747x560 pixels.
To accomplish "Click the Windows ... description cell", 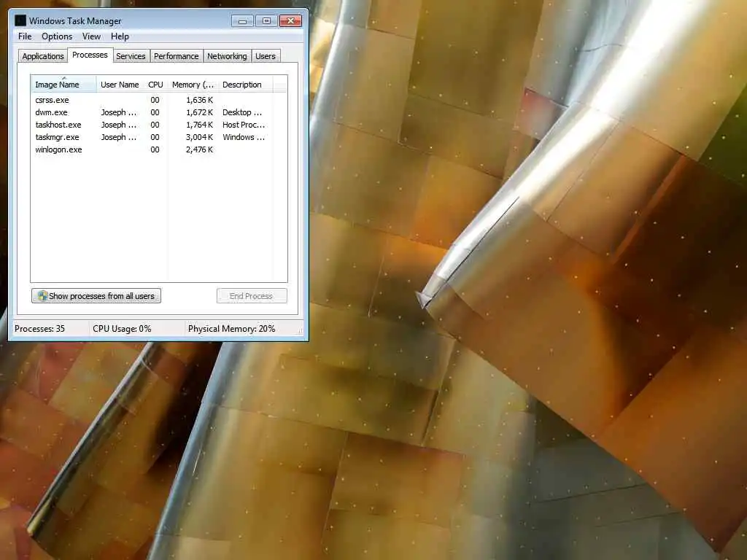I will 244,137.
